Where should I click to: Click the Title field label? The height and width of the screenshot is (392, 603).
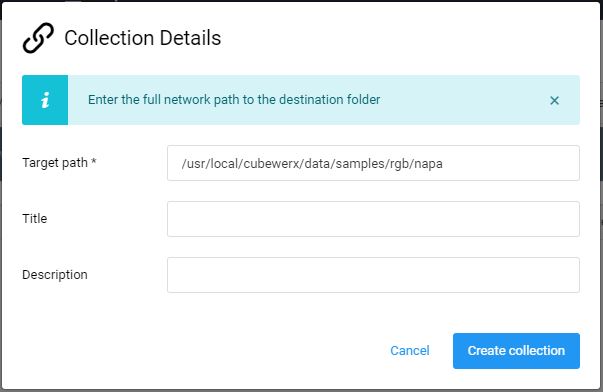point(35,219)
